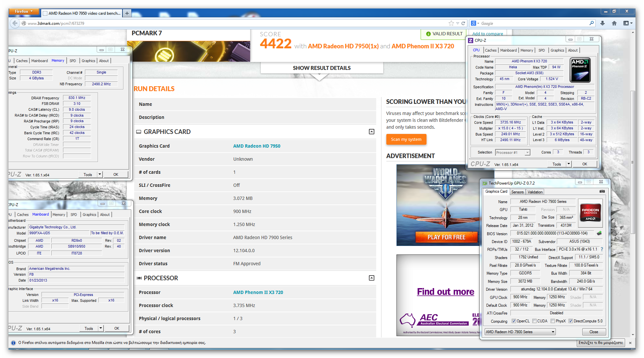Screen dimensions: 644x358
Task: Toggle the CUDA checkbox in GPU-Z
Action: [x=534, y=321]
